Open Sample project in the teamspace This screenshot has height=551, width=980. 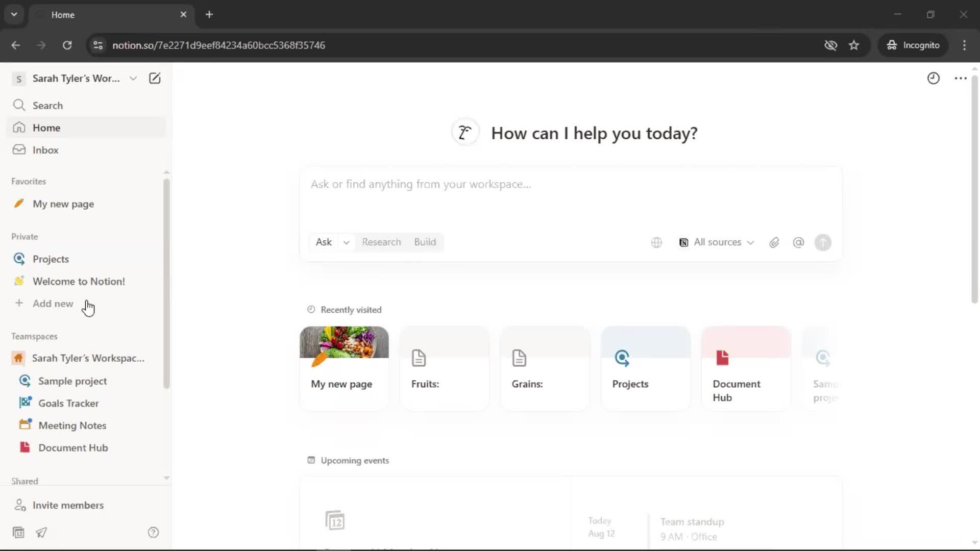point(86,381)
